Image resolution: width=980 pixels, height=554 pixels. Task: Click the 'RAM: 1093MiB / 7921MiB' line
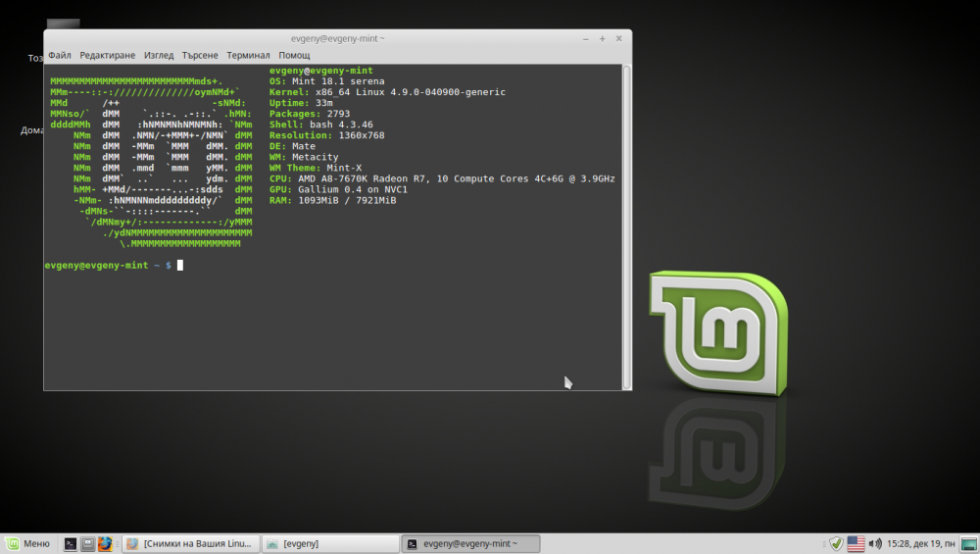(x=332, y=200)
